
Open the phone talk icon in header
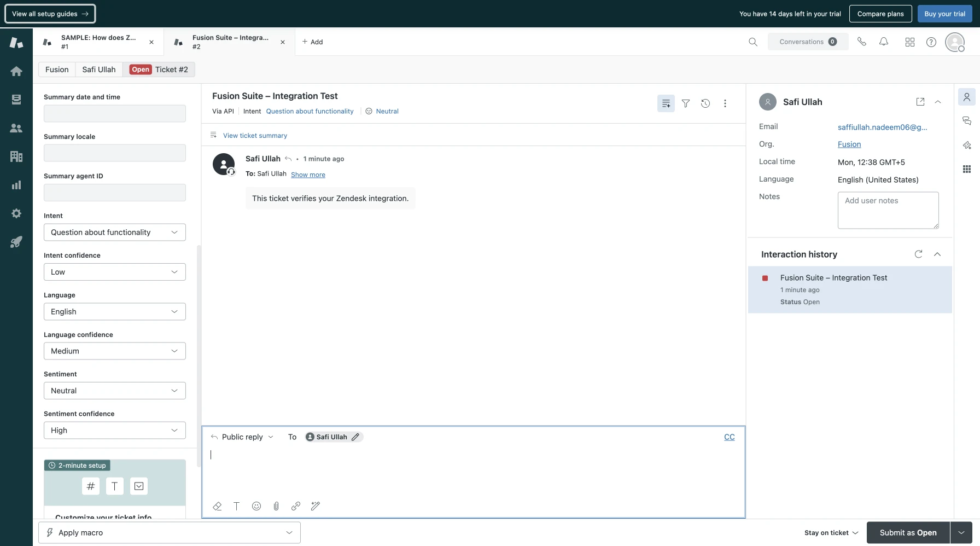pyautogui.click(x=862, y=42)
